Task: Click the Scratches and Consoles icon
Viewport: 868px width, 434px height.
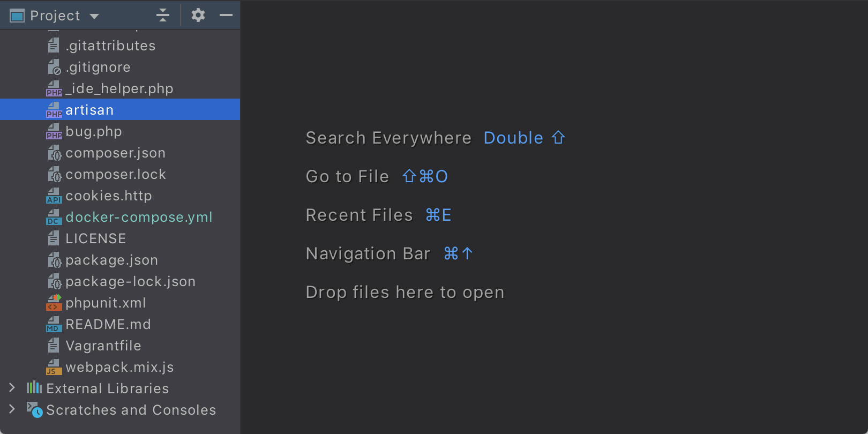Action: [34, 410]
